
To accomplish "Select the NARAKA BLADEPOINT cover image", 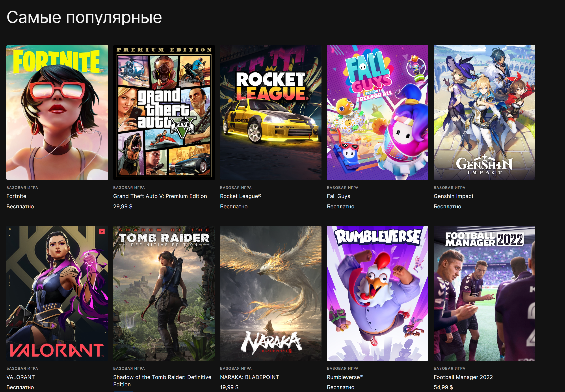I will click(x=271, y=293).
